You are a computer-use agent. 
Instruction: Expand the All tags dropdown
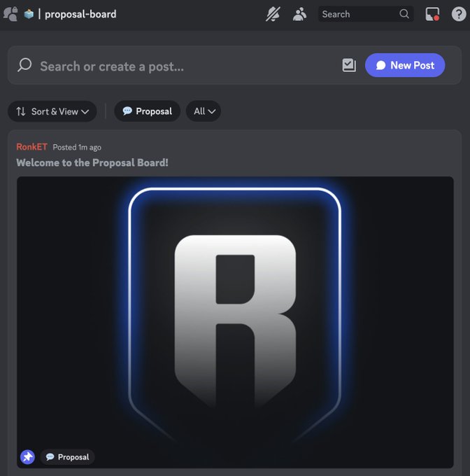(x=204, y=111)
